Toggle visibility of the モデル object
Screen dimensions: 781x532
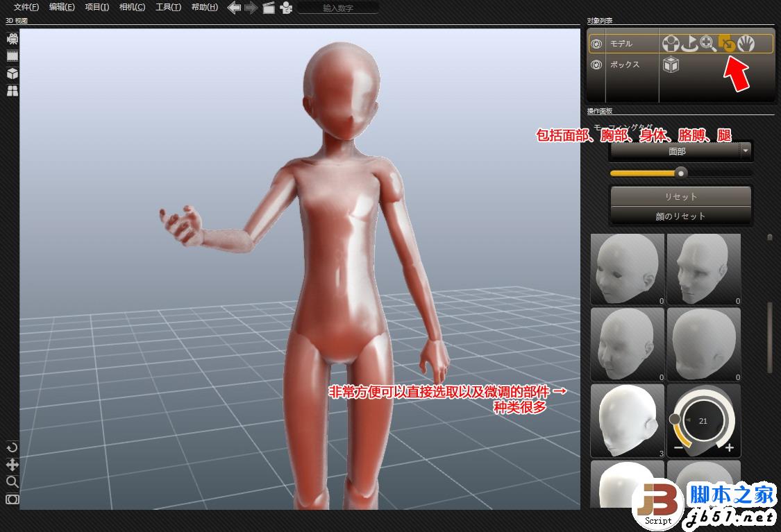[x=596, y=44]
